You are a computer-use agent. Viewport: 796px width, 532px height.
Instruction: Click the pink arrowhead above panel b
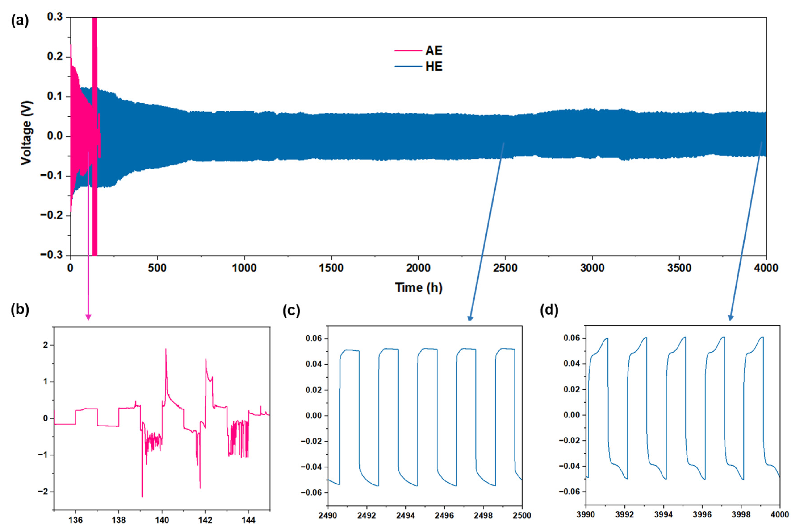coord(88,318)
